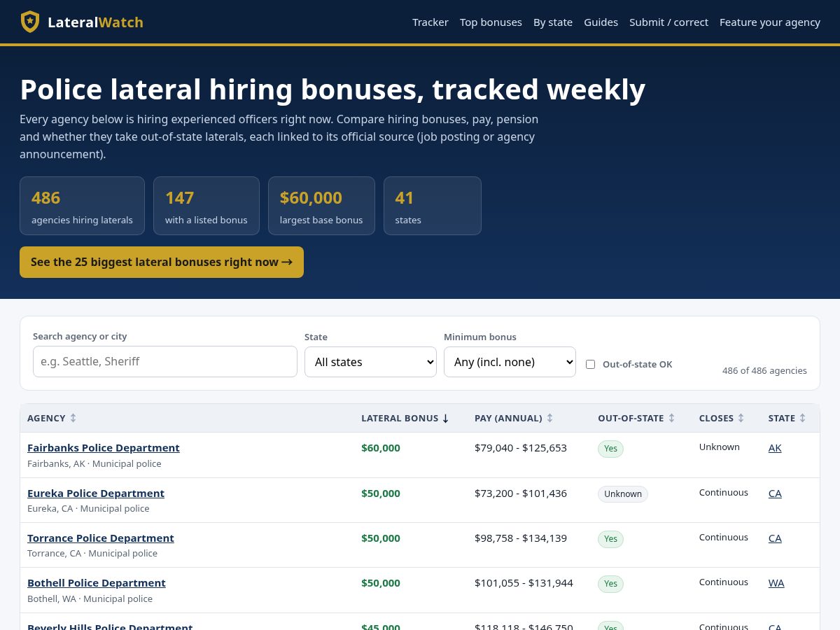Image resolution: width=840 pixels, height=630 pixels.
Task: Click the Unknown out-of-state badge in Eureka row
Action: (623, 494)
